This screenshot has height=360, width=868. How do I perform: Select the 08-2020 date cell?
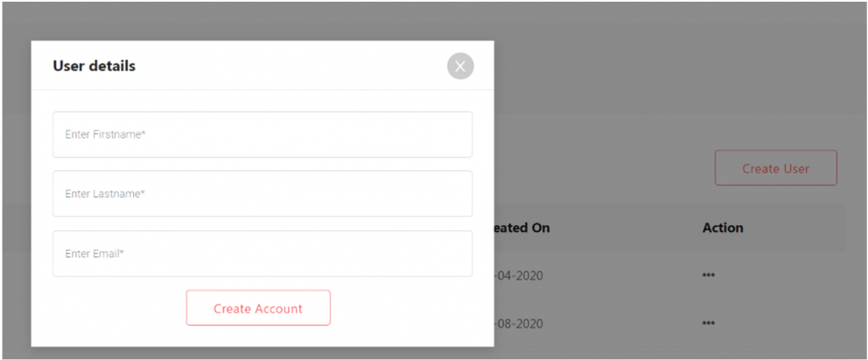pos(519,324)
